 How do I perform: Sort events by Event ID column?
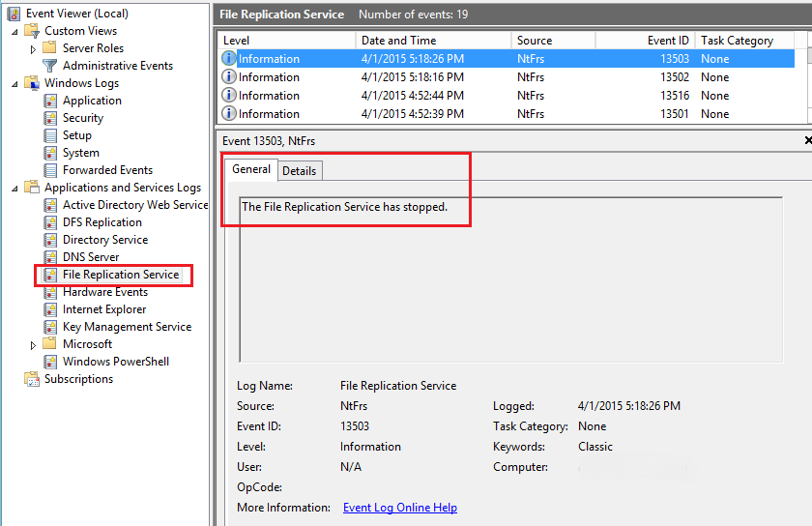pyautogui.click(x=646, y=41)
